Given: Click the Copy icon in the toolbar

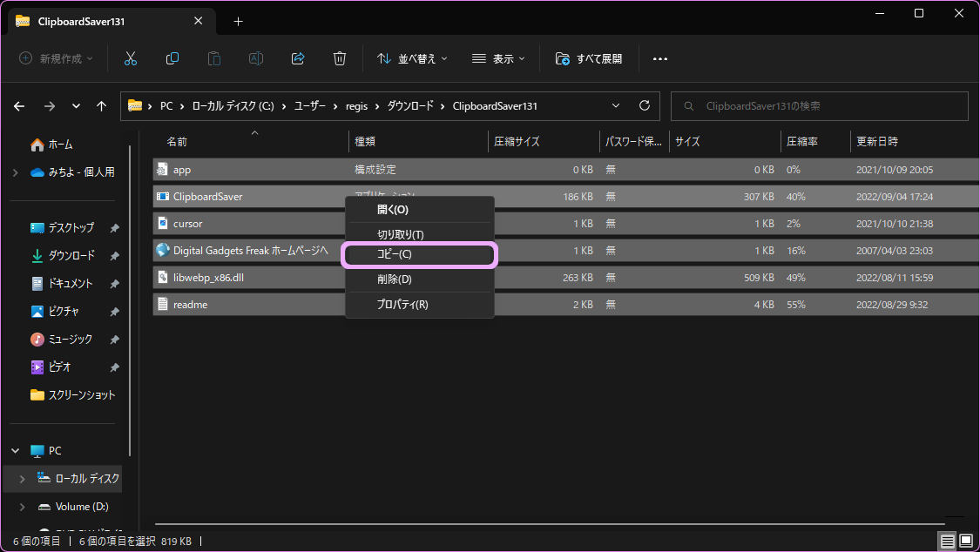Looking at the screenshot, I should [x=172, y=58].
